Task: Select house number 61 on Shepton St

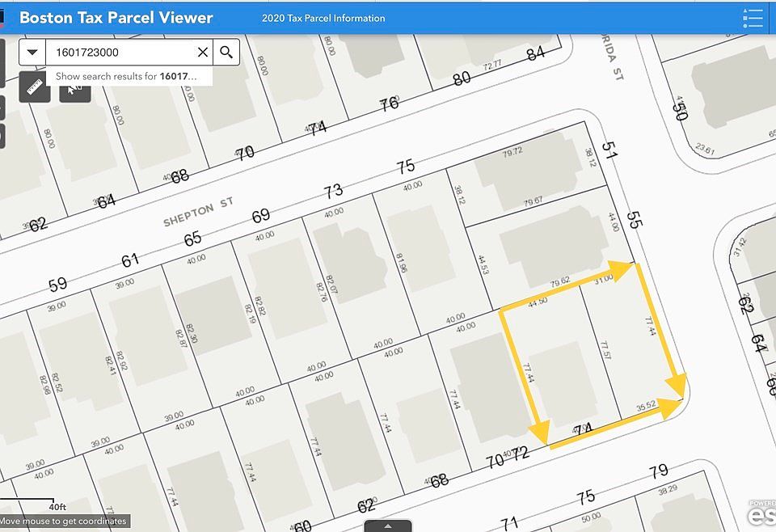Action: [x=129, y=260]
